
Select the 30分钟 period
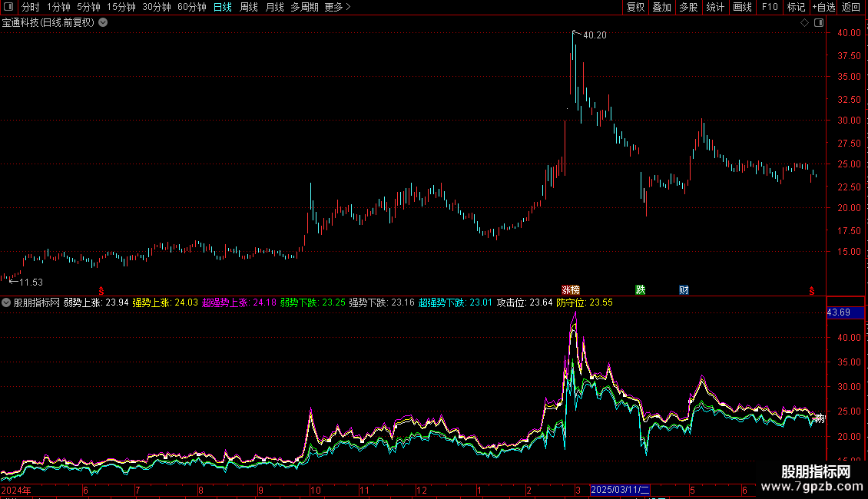[x=157, y=7]
